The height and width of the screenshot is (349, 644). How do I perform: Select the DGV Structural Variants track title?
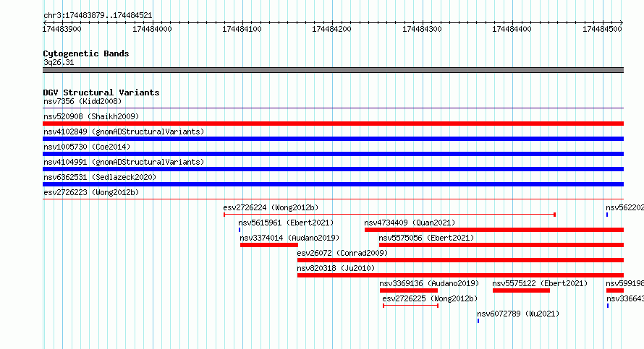point(101,92)
